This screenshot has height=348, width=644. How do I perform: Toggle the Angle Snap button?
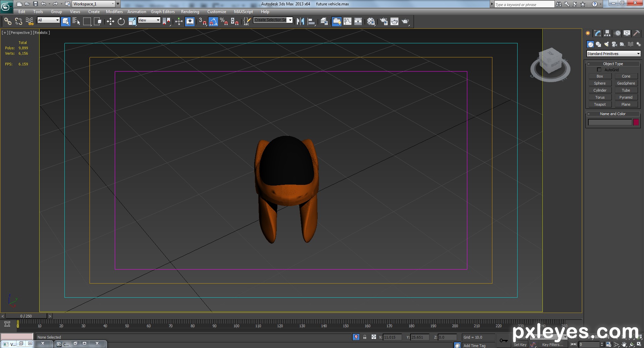213,21
